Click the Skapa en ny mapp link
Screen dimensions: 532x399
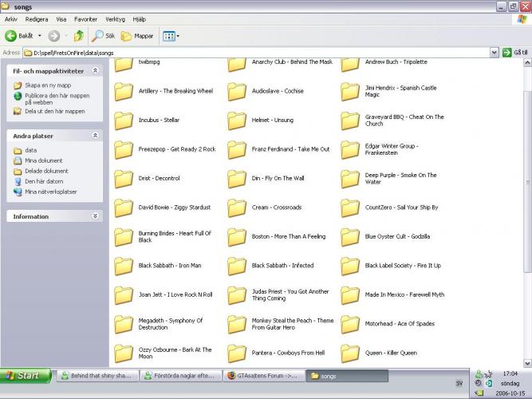click(47, 85)
